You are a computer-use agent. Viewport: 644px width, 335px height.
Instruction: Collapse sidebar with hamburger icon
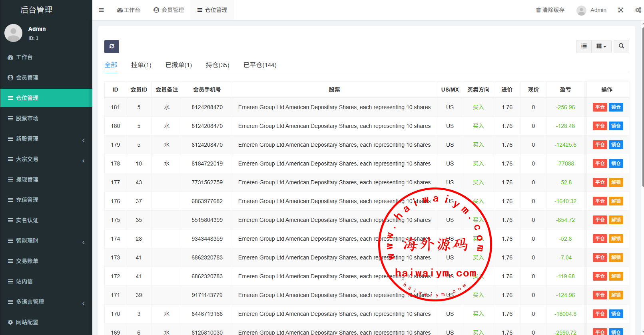point(102,10)
